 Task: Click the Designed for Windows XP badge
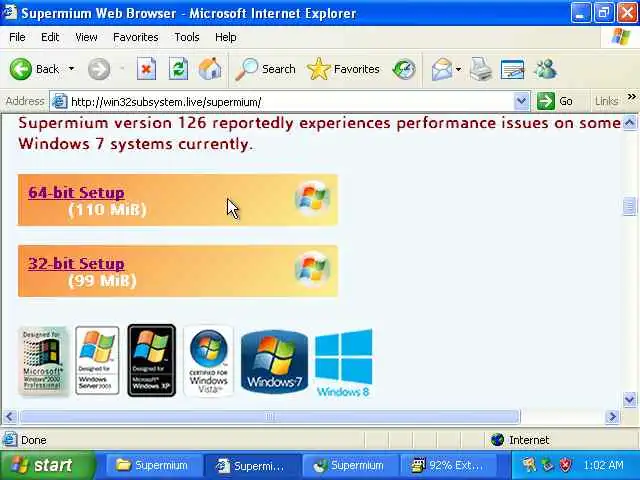pyautogui.click(x=151, y=360)
